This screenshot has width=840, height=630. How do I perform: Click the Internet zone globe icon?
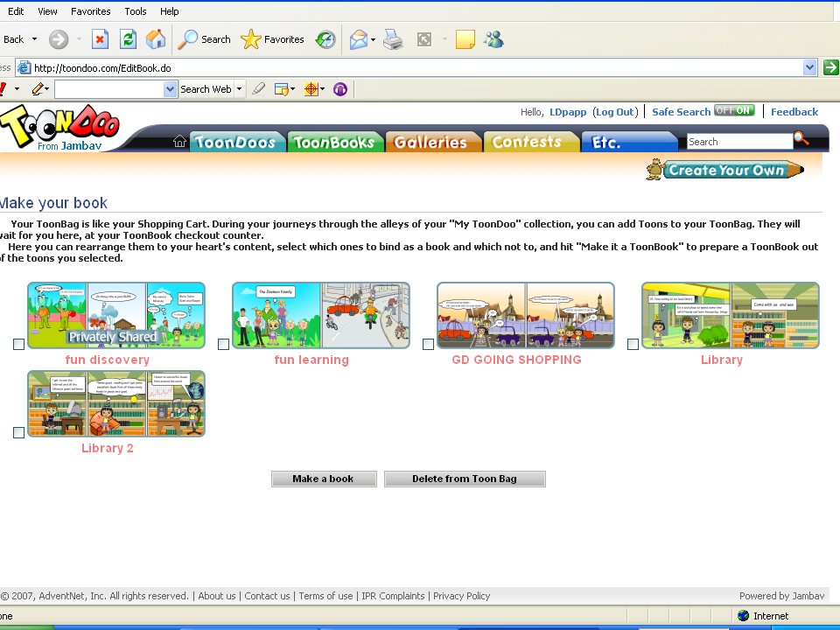point(743,615)
